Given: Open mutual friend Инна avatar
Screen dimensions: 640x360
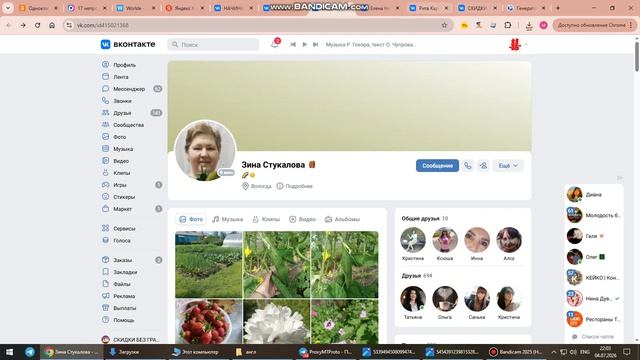Looking at the screenshot, I should [x=477, y=240].
